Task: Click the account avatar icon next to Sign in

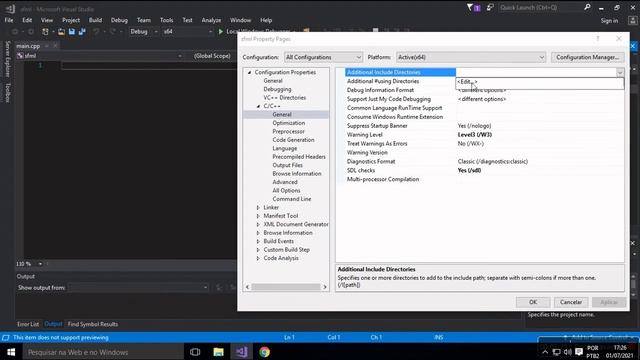Action: point(632,20)
